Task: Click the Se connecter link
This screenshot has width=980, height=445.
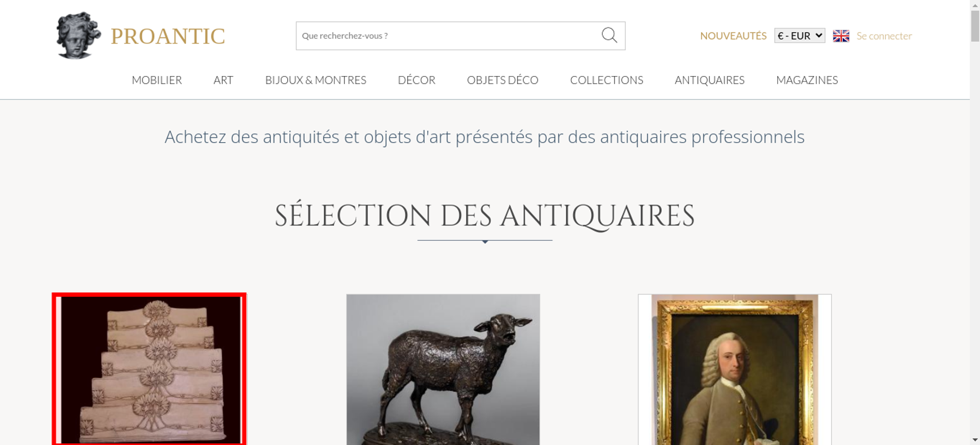Action: (x=884, y=36)
